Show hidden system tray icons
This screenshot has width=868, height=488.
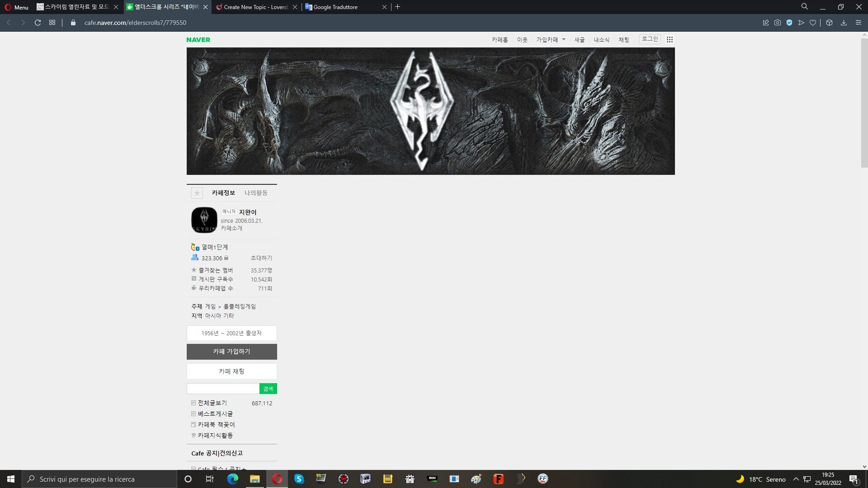796,479
